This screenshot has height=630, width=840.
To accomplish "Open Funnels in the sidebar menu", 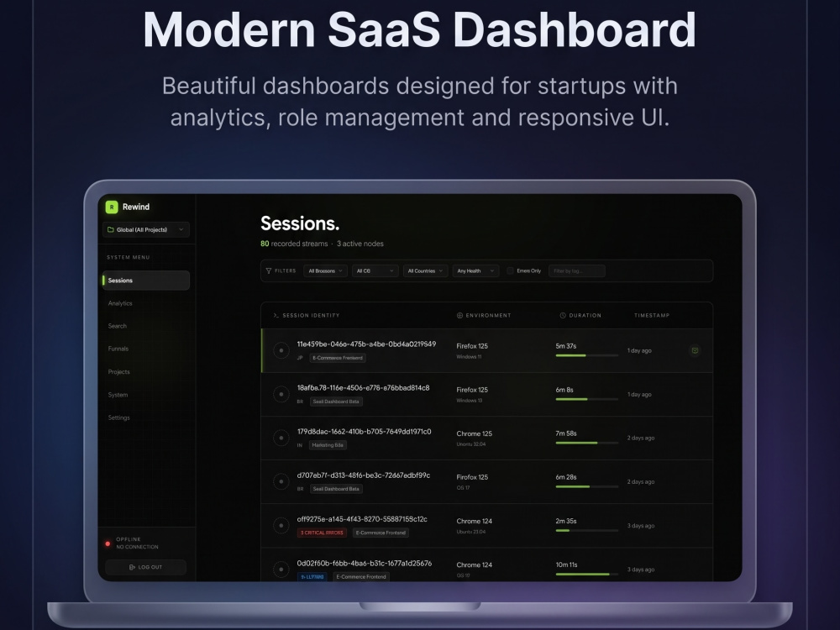I will pyautogui.click(x=118, y=349).
